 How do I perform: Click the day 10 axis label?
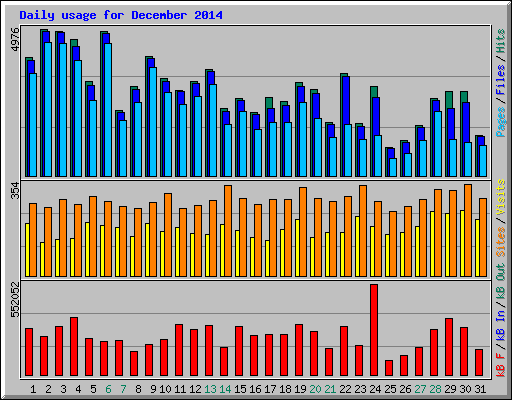coord(165,389)
